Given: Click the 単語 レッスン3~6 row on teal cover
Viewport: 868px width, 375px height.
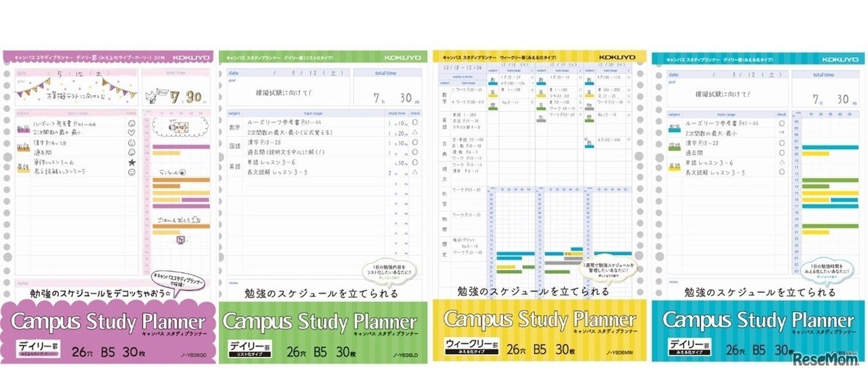Looking at the screenshot, I should point(710,163).
